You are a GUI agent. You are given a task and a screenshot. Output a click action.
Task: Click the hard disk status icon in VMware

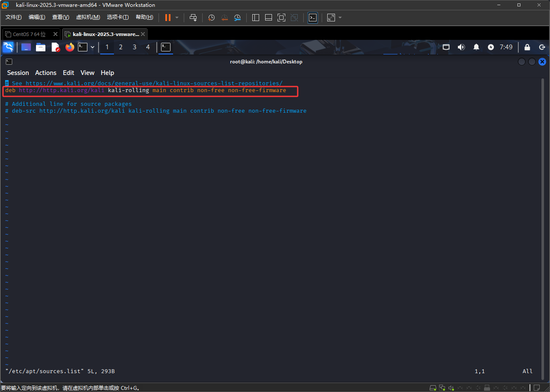(433, 388)
